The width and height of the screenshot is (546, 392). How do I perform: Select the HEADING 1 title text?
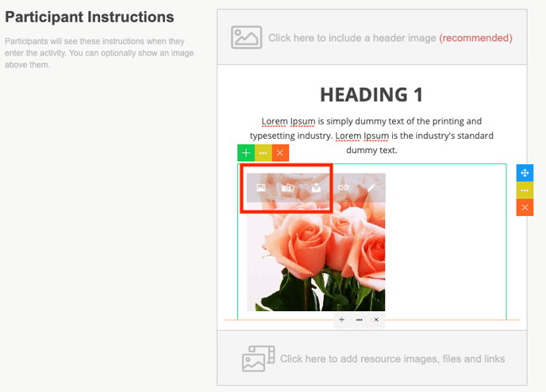click(x=371, y=94)
